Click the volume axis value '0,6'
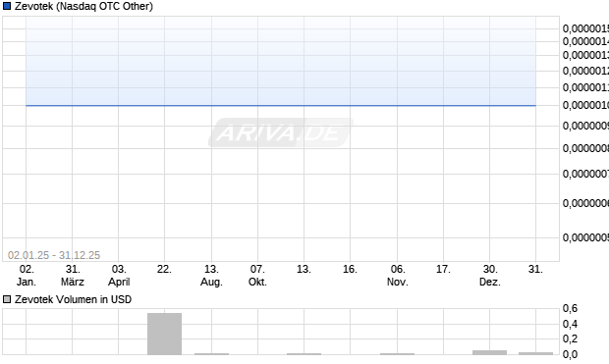Screen dimensions: 609x364 [x=570, y=308]
